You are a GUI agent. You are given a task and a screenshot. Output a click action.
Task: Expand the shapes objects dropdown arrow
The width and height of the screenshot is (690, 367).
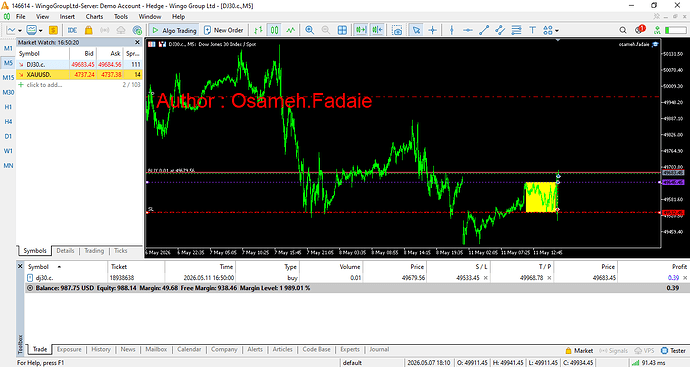coord(557,30)
